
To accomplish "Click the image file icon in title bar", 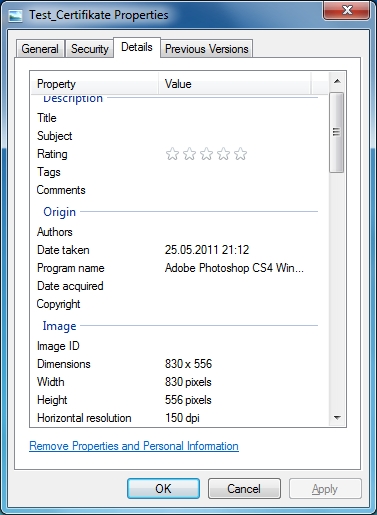I will tap(15, 15).
